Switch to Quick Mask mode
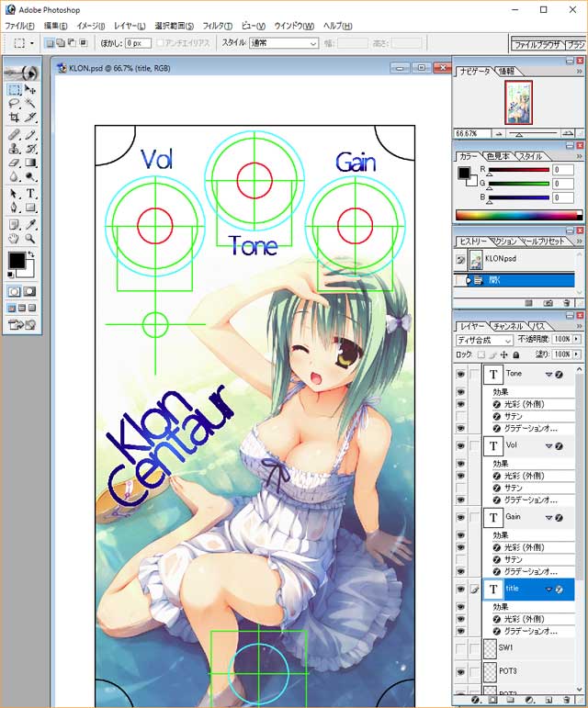 pos(29,292)
